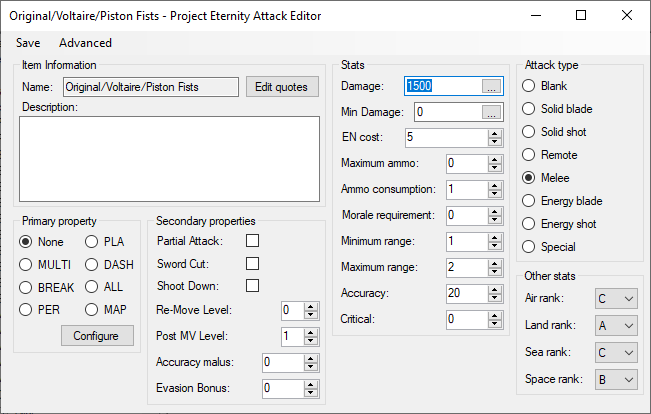Screen dimensions: 651x414
Task: Focus the Name text field
Action: pos(151,87)
